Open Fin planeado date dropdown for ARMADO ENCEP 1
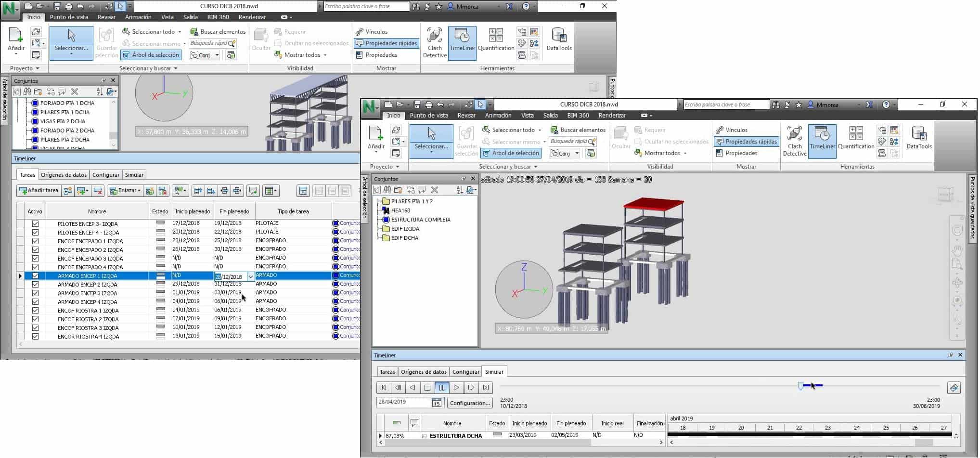This screenshot has height=458, width=980. click(x=250, y=276)
